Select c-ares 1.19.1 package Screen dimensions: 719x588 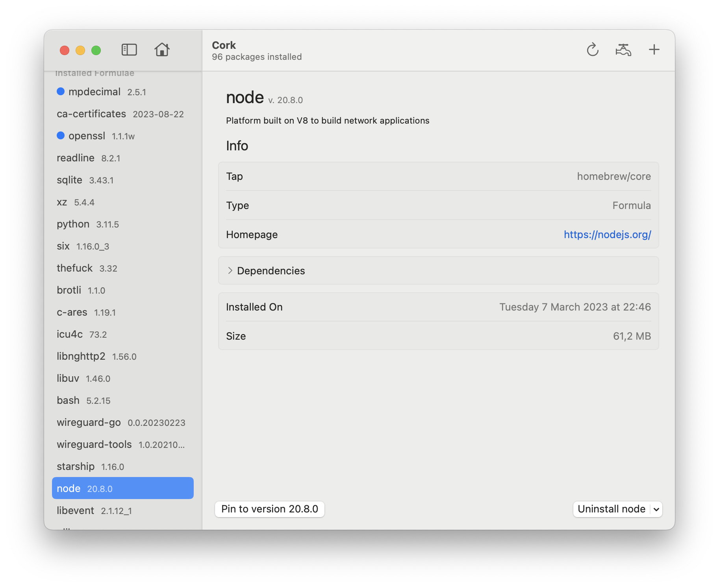click(x=123, y=312)
